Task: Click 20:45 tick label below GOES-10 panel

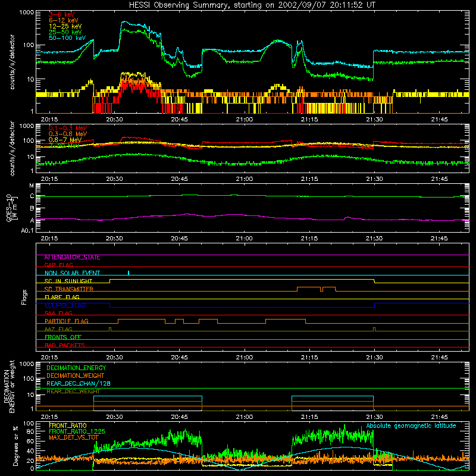Action: (x=179, y=239)
